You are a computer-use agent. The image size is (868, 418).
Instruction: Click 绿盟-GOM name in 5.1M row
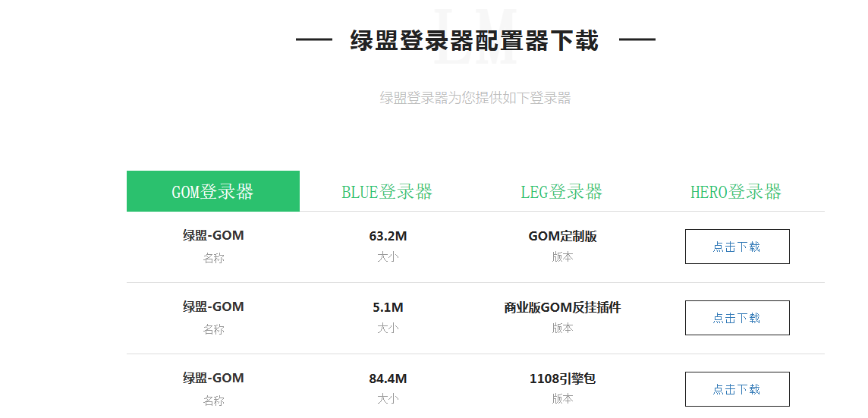coord(213,306)
